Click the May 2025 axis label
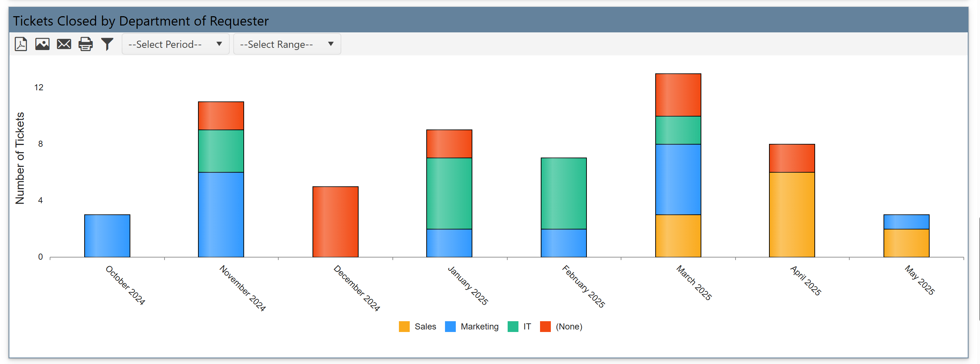980x364 pixels. (919, 280)
